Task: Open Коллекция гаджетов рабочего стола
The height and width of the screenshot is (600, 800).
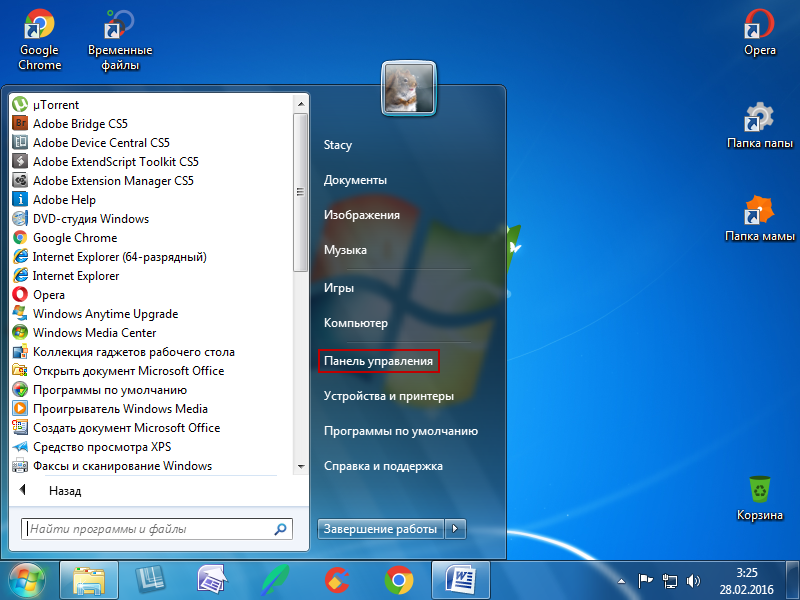Action: point(123,352)
